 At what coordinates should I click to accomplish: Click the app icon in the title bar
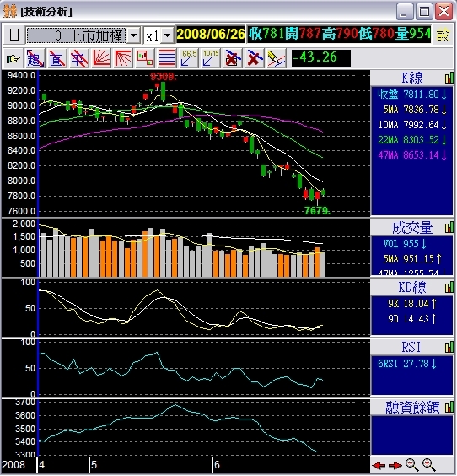point(10,11)
